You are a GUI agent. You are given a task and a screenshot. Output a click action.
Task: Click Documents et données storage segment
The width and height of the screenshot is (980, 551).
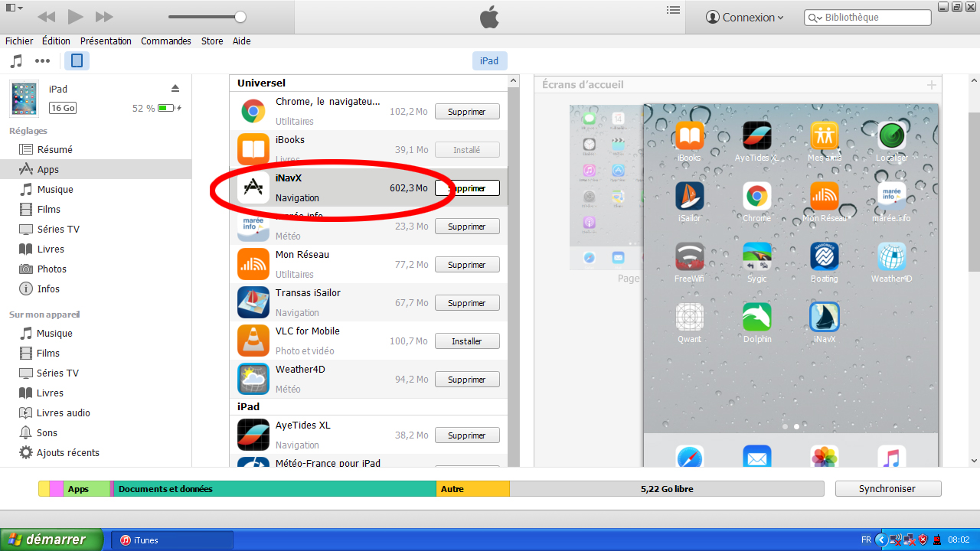tap(276, 489)
